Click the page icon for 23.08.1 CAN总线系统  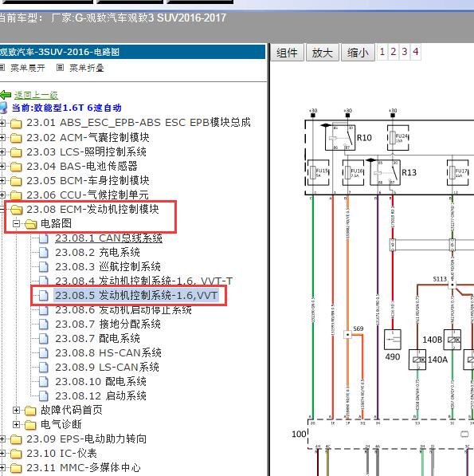[44, 238]
